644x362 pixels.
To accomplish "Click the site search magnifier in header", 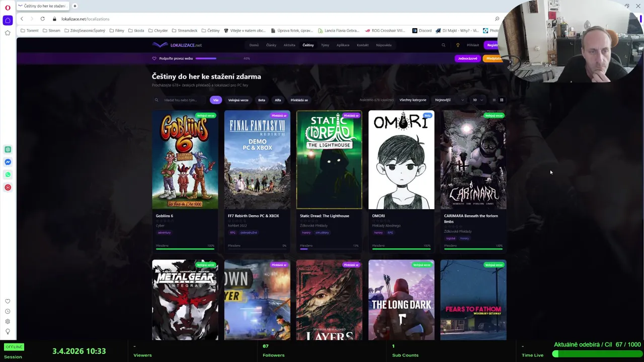I will tap(443, 45).
